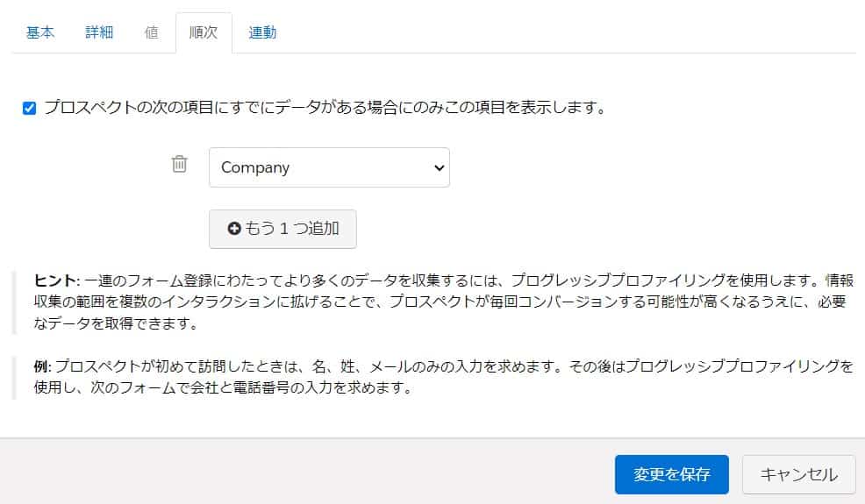The image size is (865, 504).
Task: Dismiss the dialog with キャンセル
Action: coord(799,474)
